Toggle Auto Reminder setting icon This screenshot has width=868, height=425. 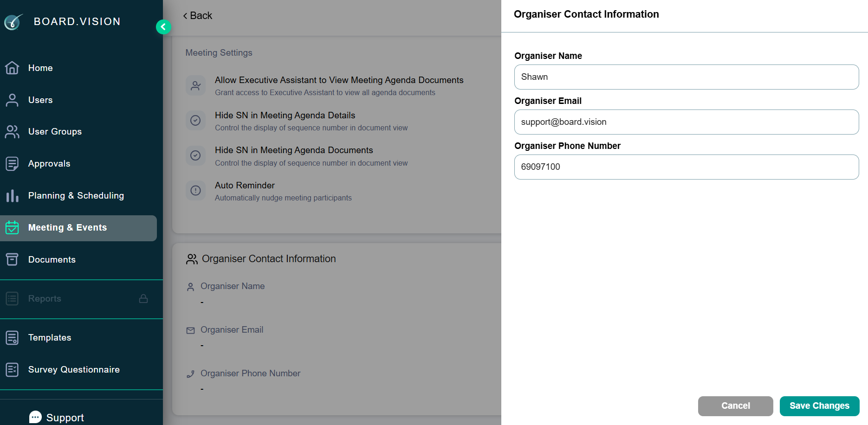pos(195,191)
